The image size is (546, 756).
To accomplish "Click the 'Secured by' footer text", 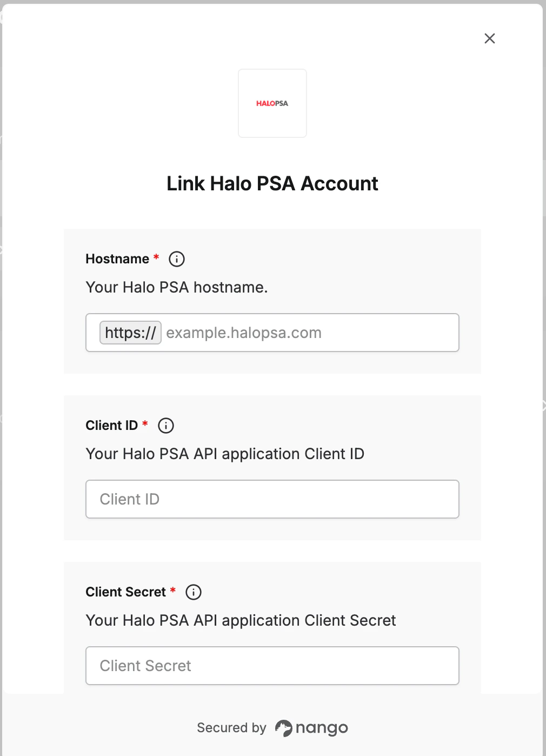I will tap(231, 728).
